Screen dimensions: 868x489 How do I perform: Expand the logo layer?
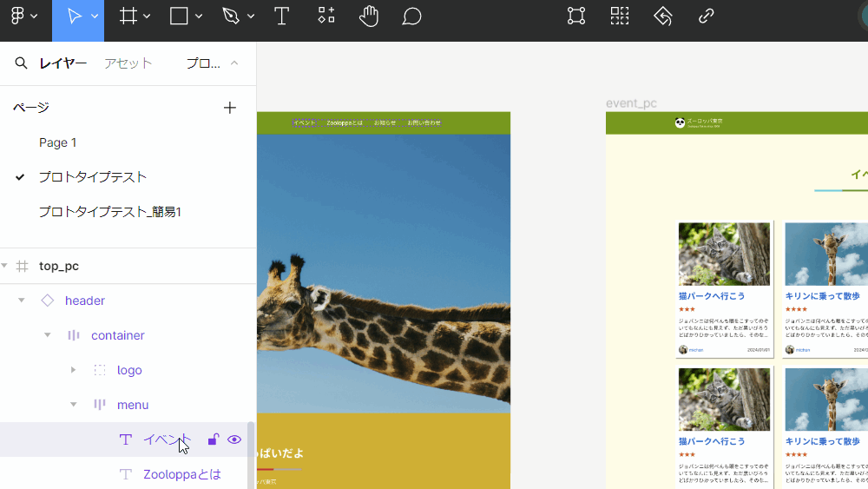point(73,370)
